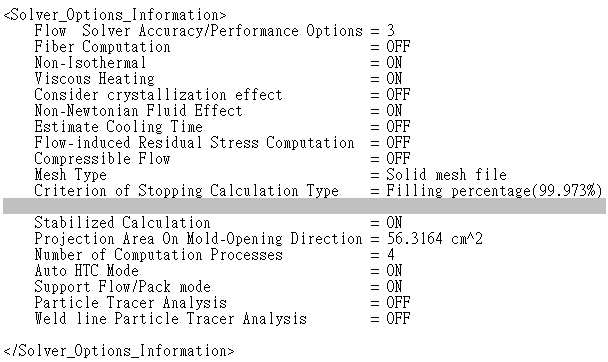Click the Stabilized Calculation ON value
This screenshot has width=608, height=362.
click(394, 223)
